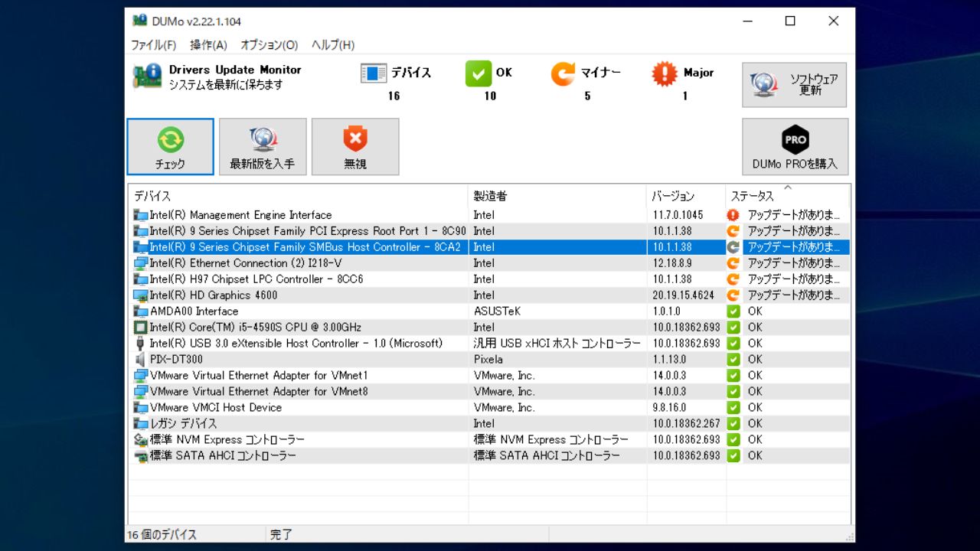
Task: Click status bar text 完了
Action: coord(282,534)
